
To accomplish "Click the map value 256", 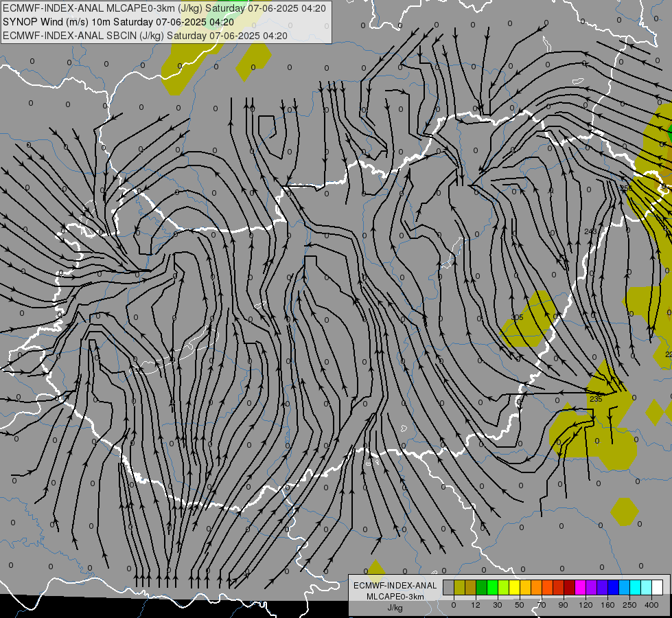I will point(626,188).
